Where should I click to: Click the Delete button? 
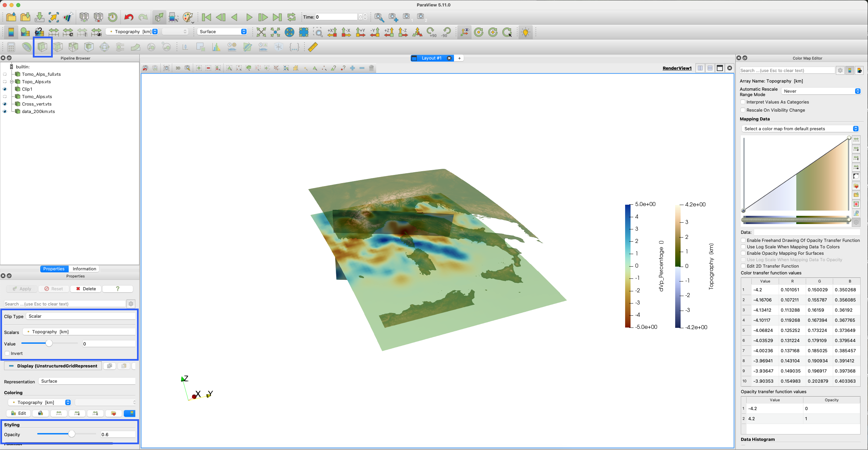click(x=86, y=289)
